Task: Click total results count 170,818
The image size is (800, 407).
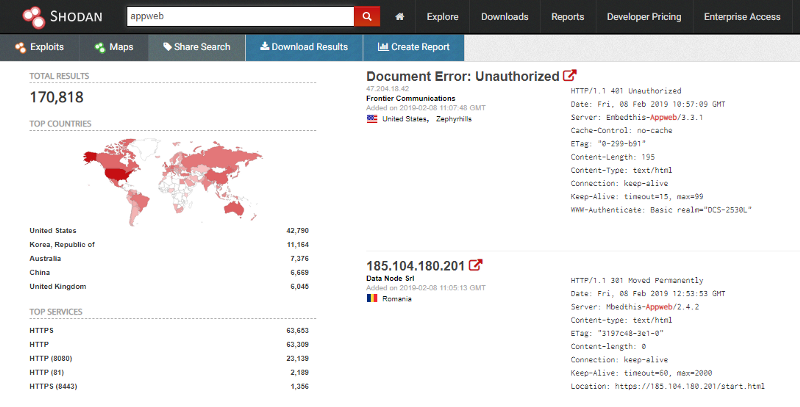Action: [57, 97]
